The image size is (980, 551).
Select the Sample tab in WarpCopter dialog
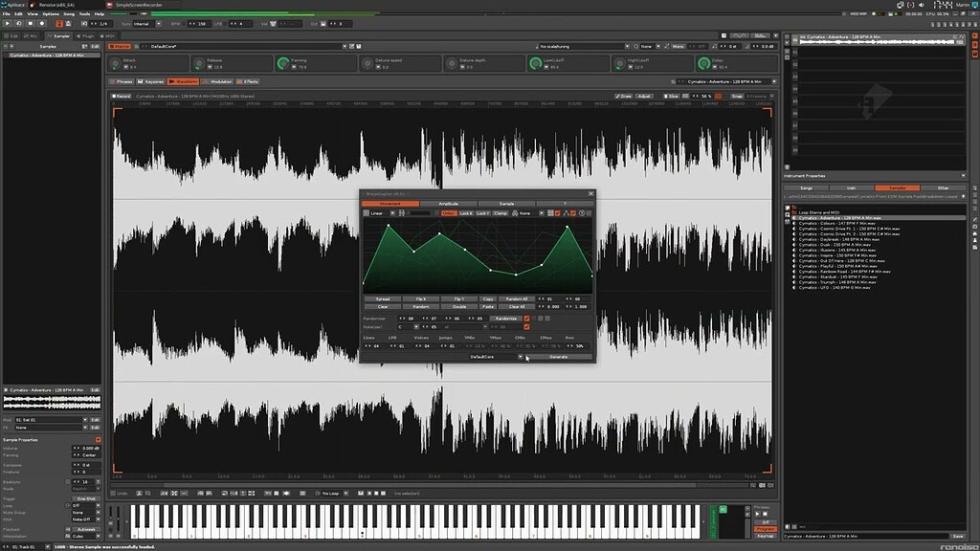506,204
